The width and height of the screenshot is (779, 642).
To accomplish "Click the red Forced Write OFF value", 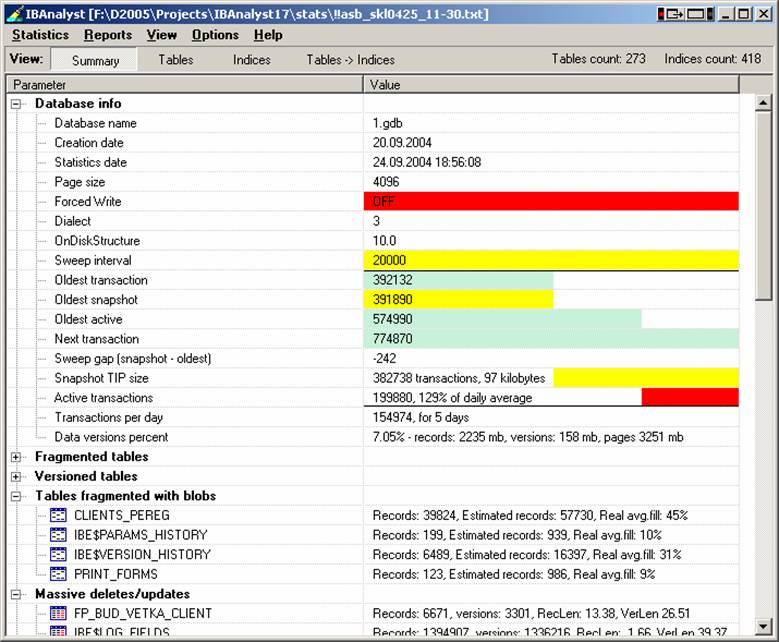I will click(550, 201).
